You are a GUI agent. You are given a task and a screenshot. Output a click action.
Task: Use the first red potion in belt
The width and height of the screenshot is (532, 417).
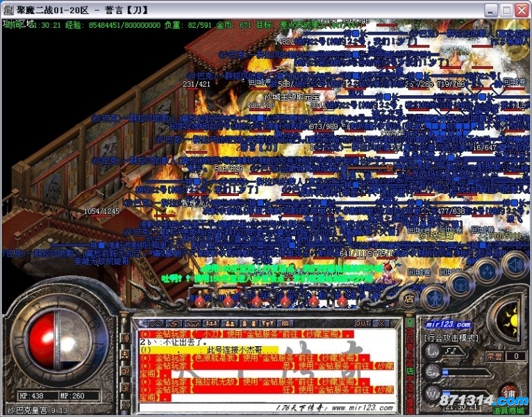click(x=200, y=300)
